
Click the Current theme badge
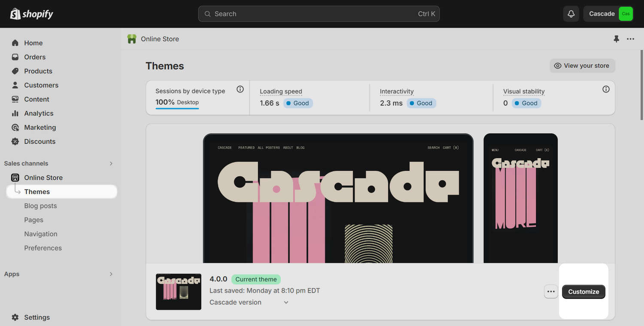(256, 279)
